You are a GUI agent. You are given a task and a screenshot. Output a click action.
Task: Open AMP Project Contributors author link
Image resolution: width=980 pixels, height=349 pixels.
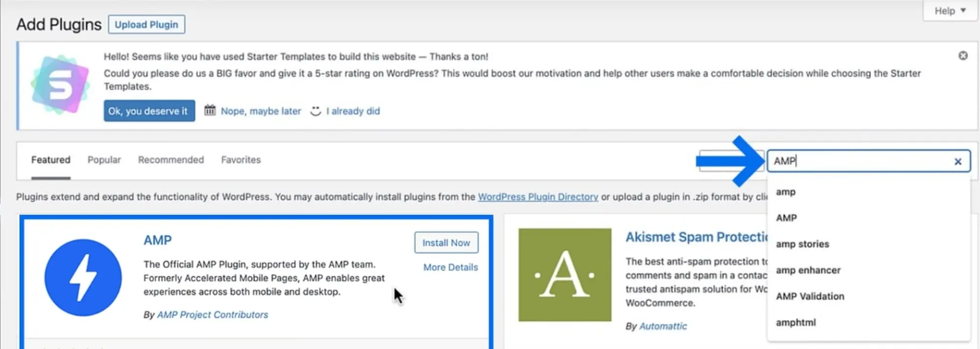(213, 315)
